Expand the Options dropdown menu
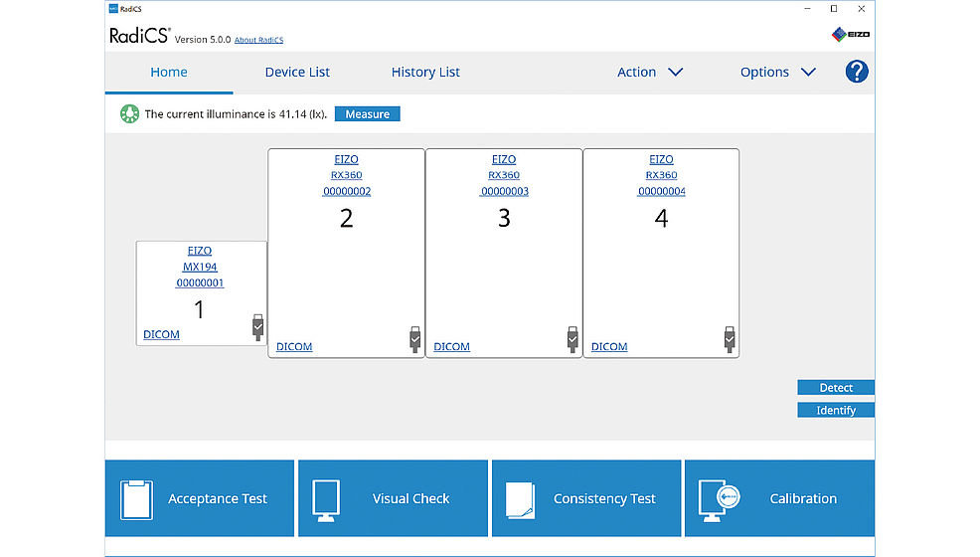Viewport: 980px width, 557px height. click(x=777, y=73)
